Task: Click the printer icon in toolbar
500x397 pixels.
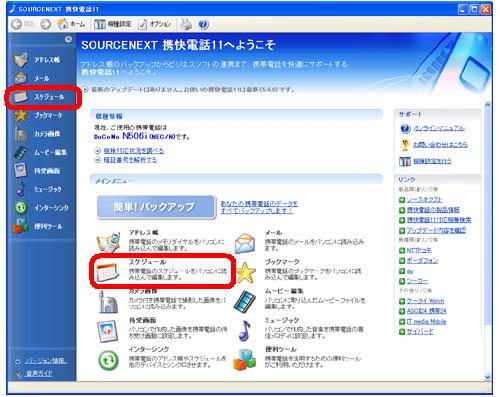Action: [186, 24]
